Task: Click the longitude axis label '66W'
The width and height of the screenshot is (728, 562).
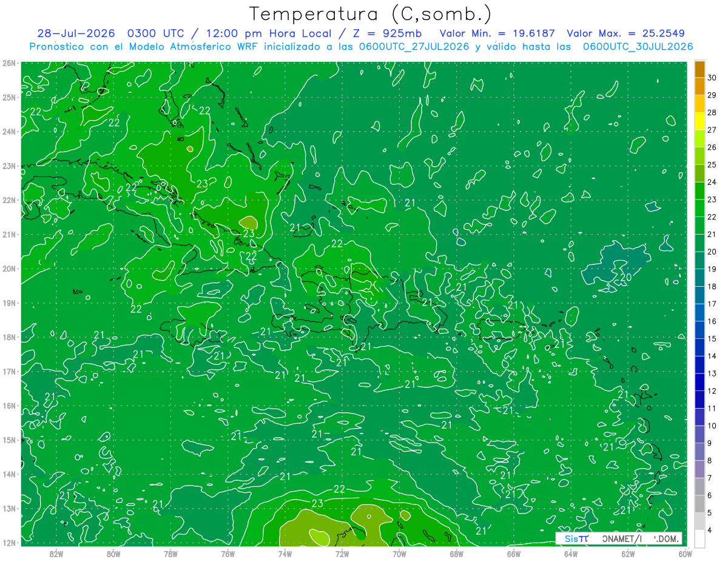Action: tap(514, 554)
